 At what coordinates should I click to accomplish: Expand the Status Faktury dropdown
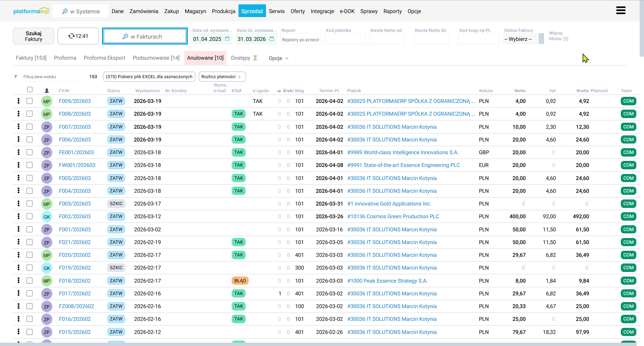[x=523, y=39]
